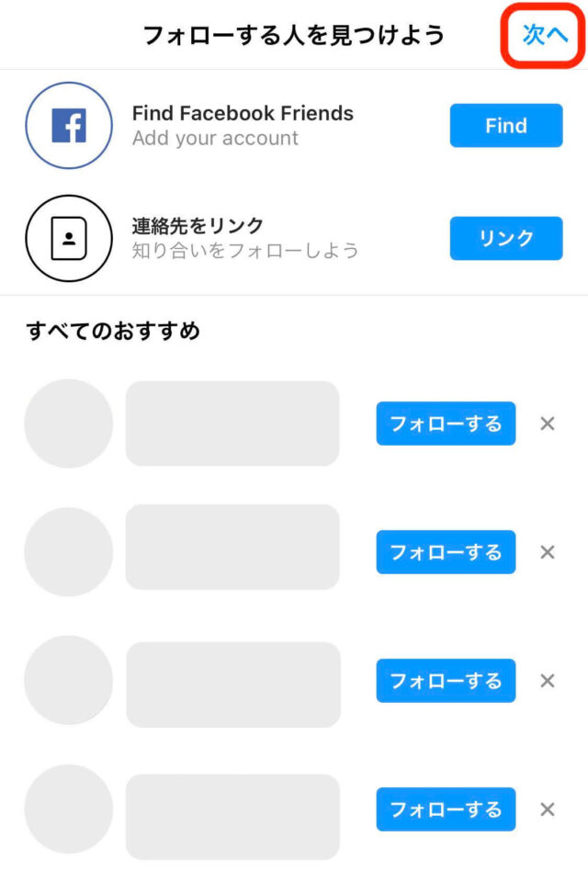Dismiss the fourth suggestion with the × button
Viewport: 588px width, 882px height.
point(548,809)
